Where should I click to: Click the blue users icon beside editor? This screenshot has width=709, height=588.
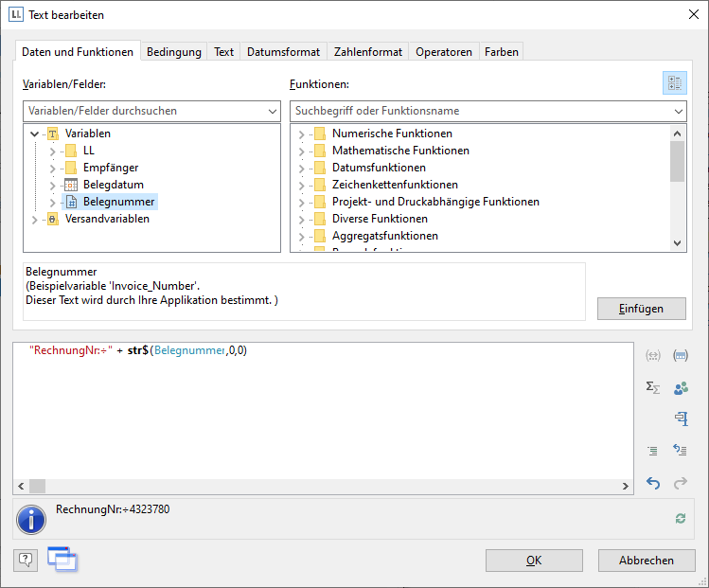(680, 387)
